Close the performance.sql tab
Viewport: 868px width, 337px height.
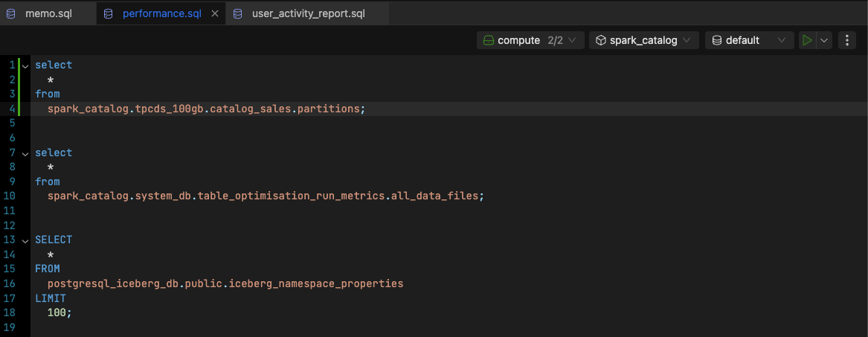(x=216, y=13)
